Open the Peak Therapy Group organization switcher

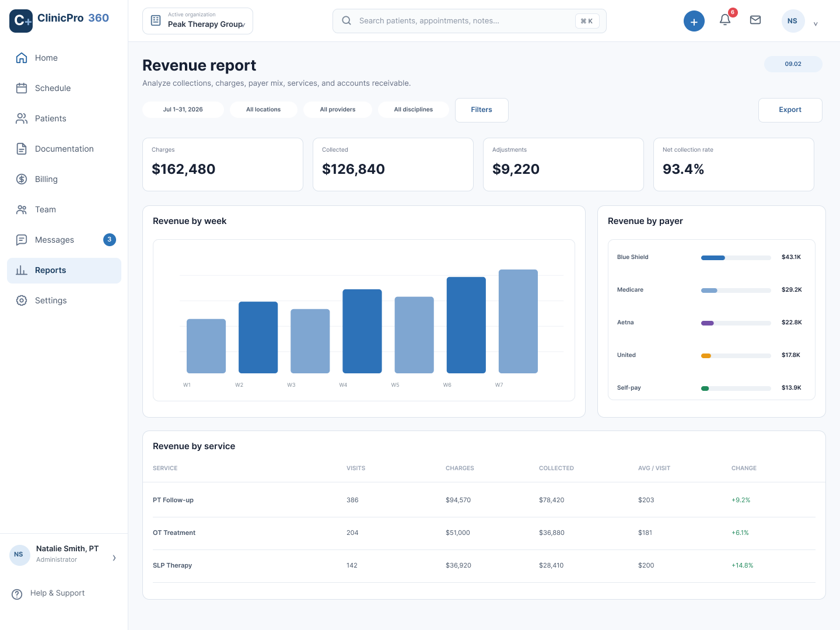click(x=198, y=21)
